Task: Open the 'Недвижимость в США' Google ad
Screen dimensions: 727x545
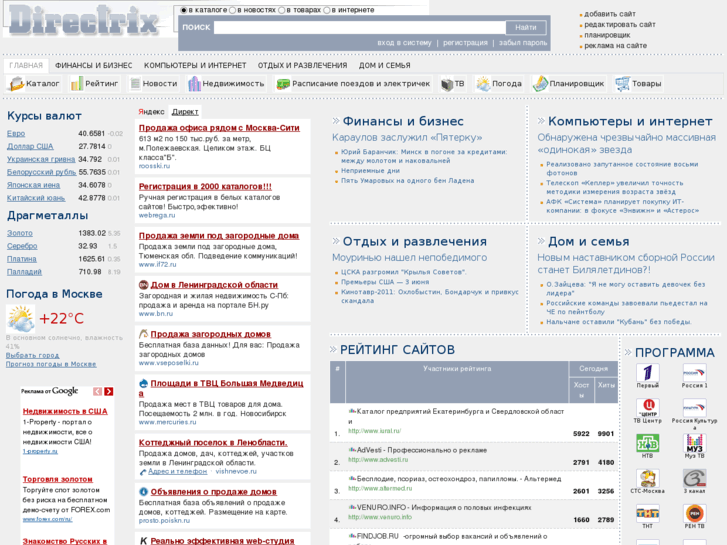Action: pyautogui.click(x=65, y=411)
